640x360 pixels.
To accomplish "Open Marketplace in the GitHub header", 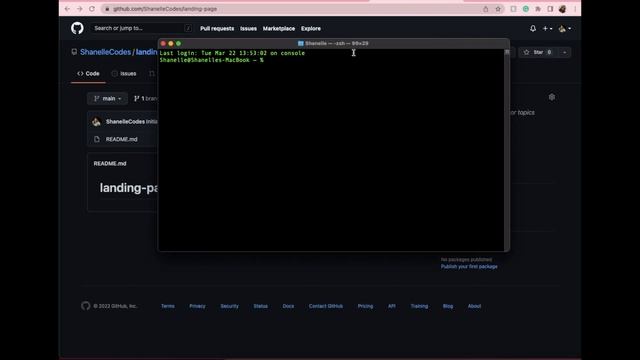I will tap(279, 29).
